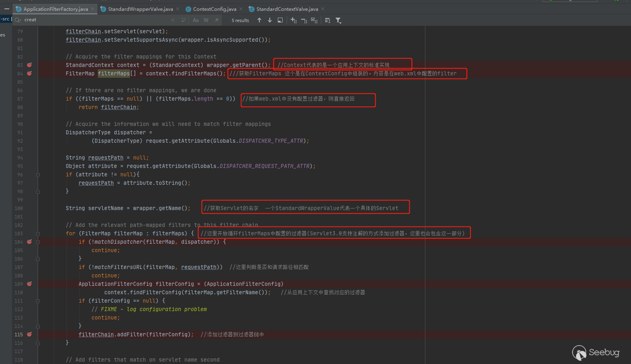631x364 pixels.
Task: Collapse the for loop at line 103
Action: 38,234
